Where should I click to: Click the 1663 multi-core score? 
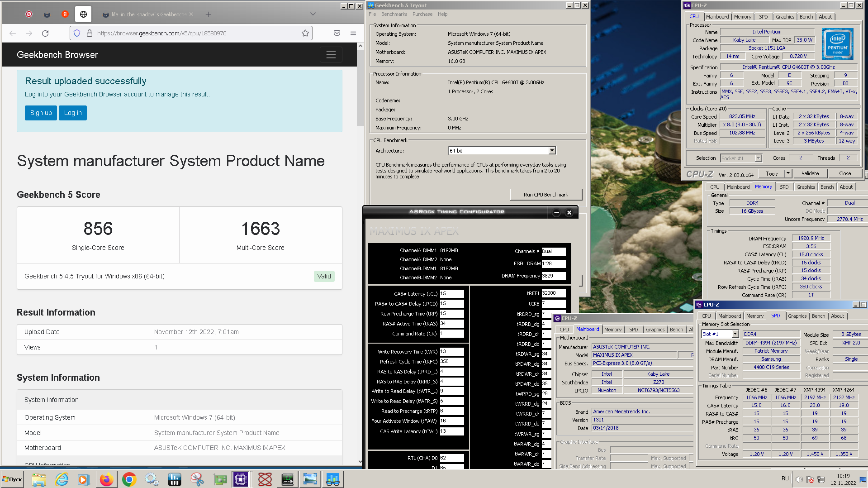[261, 229]
